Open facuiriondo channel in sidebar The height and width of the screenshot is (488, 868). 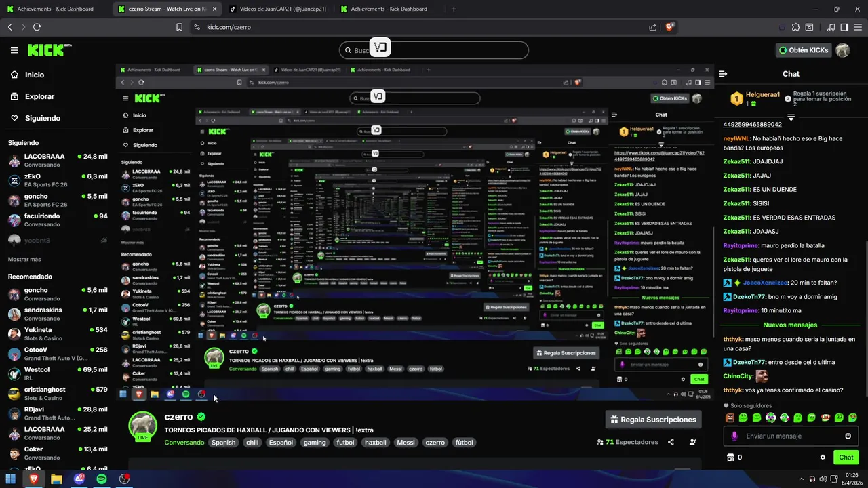coord(58,220)
